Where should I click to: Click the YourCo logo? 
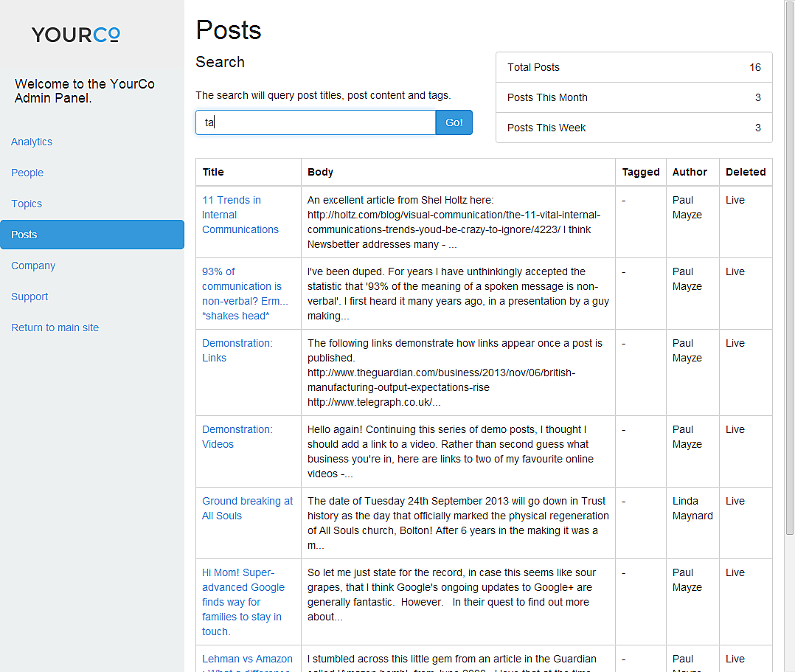(75, 34)
